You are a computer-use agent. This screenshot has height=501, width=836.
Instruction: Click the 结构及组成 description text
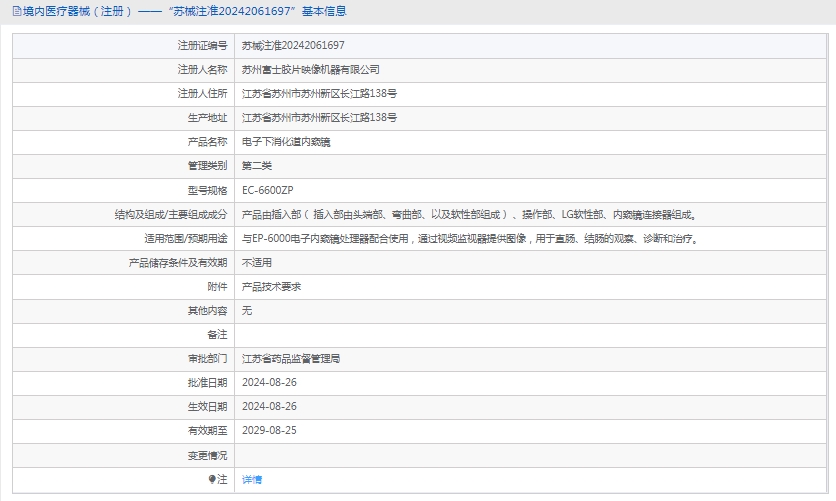click(x=468, y=214)
